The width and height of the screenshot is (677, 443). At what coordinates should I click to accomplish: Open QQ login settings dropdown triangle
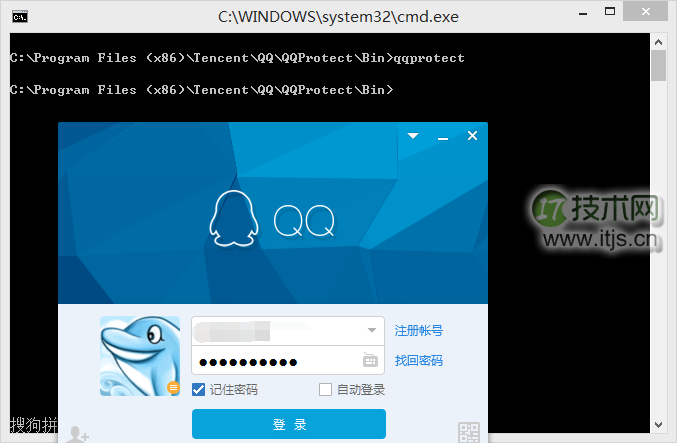(x=413, y=136)
